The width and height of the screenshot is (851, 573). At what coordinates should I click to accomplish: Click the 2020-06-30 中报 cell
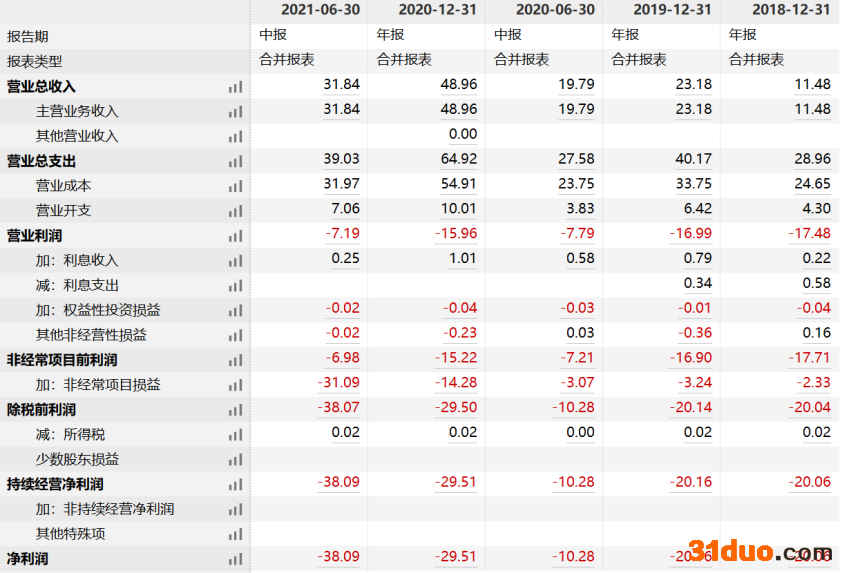click(507, 35)
